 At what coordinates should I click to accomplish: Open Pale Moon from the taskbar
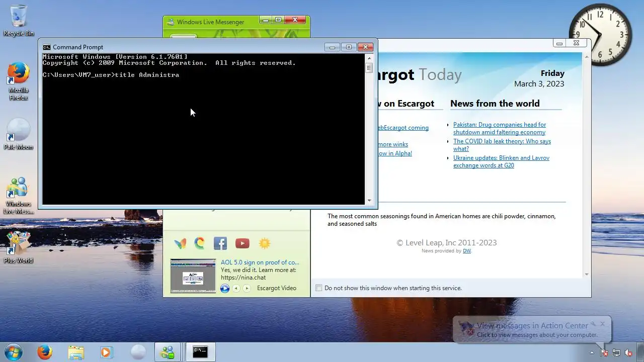138,352
